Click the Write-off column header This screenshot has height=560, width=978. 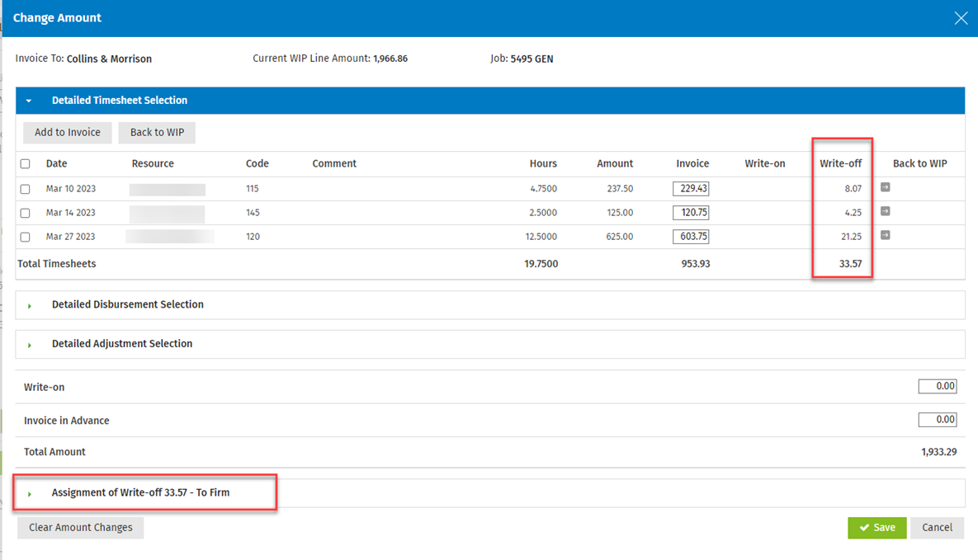pyautogui.click(x=841, y=163)
